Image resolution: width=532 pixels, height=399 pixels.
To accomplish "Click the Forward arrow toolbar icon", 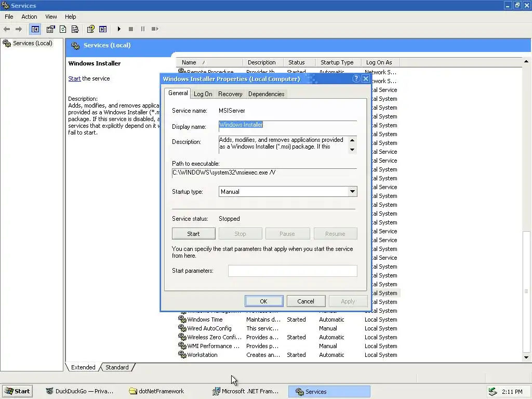I will (19, 29).
